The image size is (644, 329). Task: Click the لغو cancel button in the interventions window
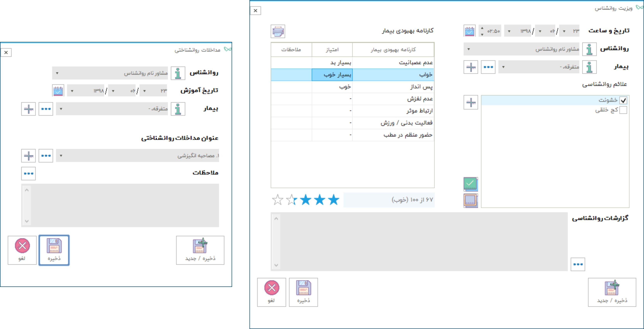click(x=22, y=250)
